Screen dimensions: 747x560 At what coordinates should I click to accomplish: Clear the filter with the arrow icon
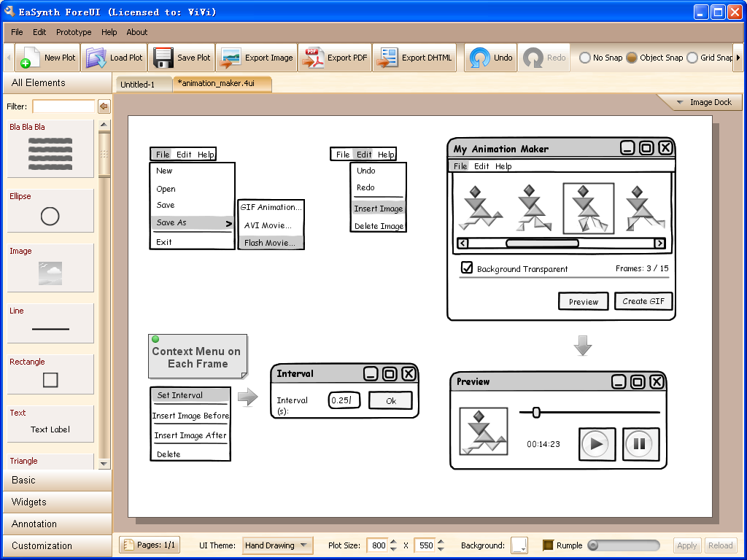[x=104, y=106]
